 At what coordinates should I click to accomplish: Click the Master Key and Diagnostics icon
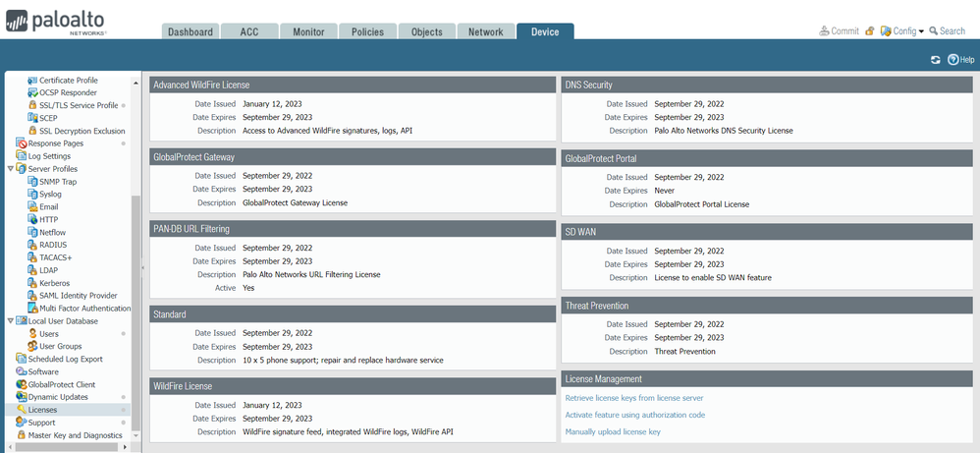tap(22, 435)
